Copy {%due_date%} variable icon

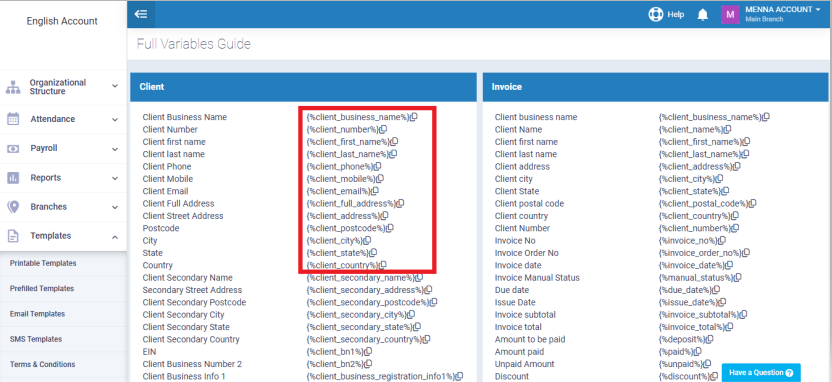point(716,290)
